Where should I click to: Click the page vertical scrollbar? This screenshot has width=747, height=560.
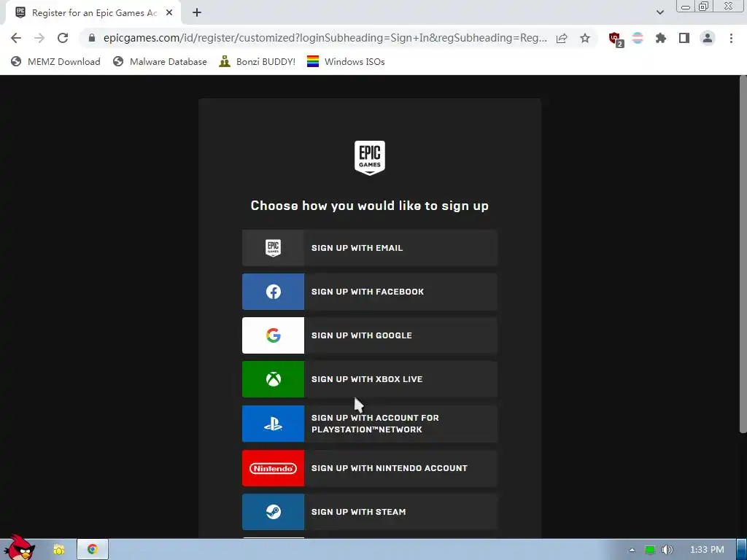click(x=743, y=254)
